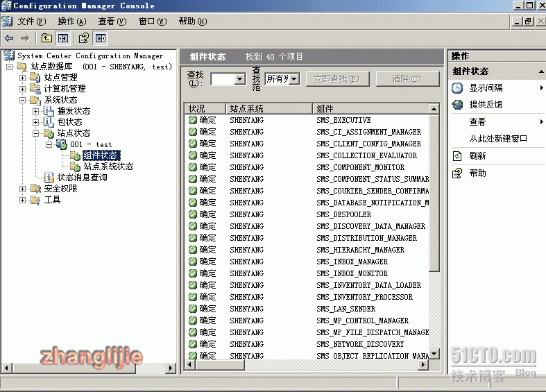Select the SMS_INBOX_MONITOR row

[x=307, y=273]
